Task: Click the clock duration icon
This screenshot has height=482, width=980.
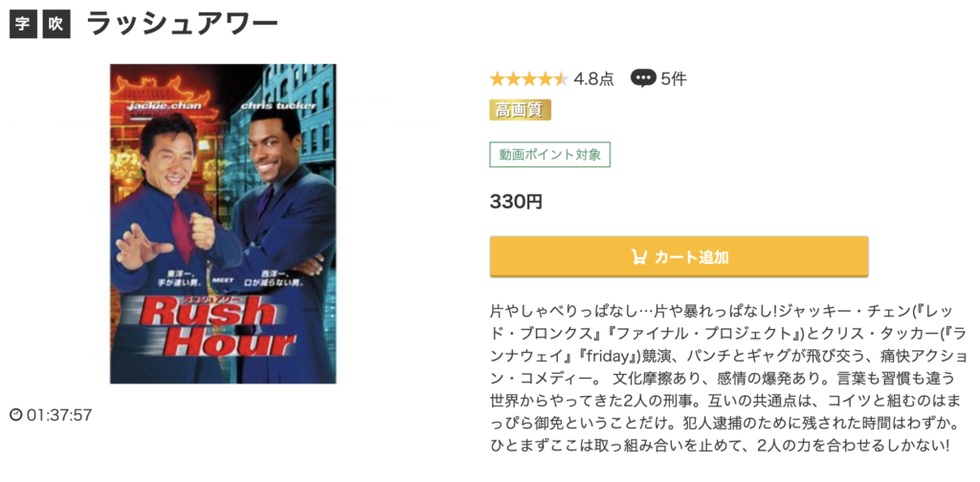Action: click(16, 414)
